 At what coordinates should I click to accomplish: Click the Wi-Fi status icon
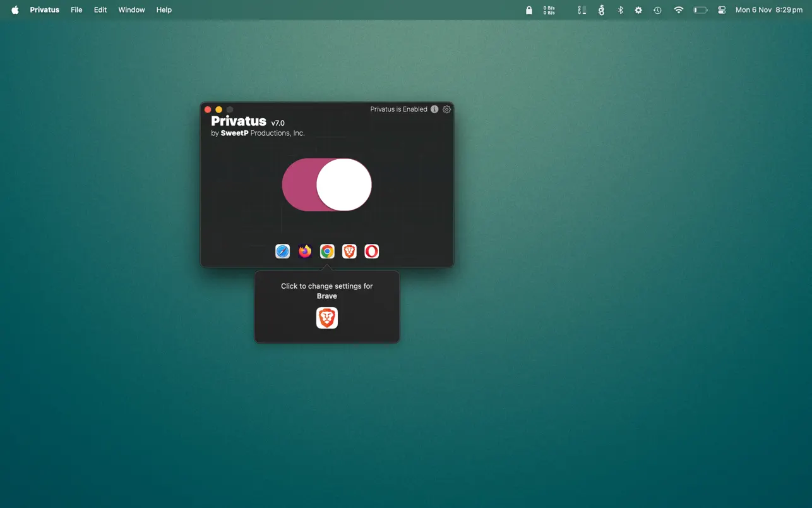click(x=679, y=10)
